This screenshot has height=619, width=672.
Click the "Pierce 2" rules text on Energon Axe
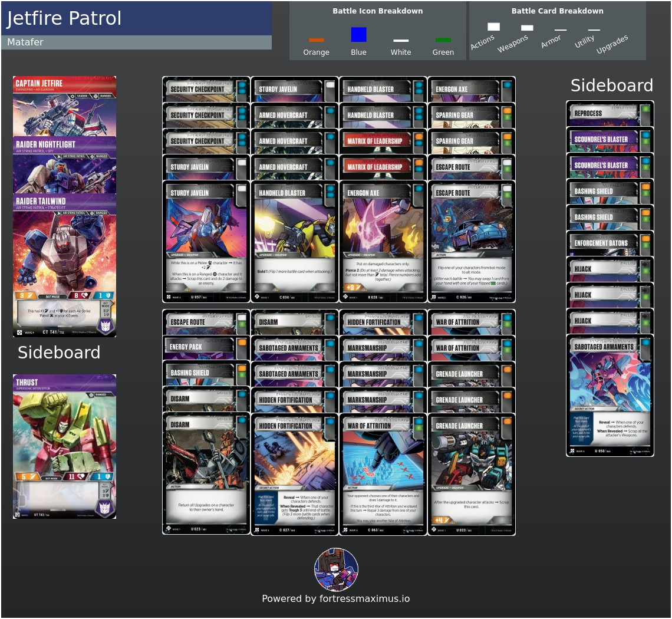tap(383, 274)
